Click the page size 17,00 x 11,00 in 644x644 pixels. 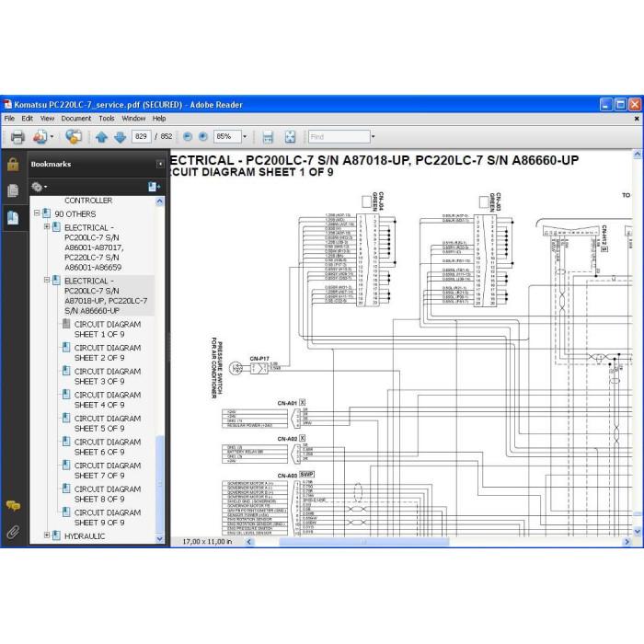click(207, 542)
